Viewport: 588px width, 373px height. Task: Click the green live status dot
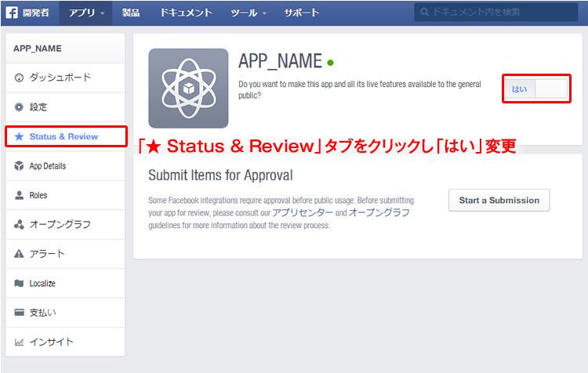point(330,63)
